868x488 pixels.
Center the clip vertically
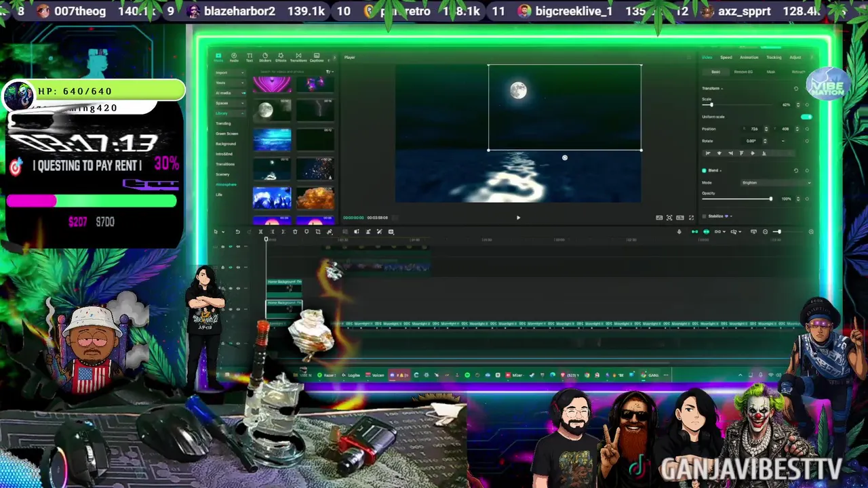click(753, 153)
